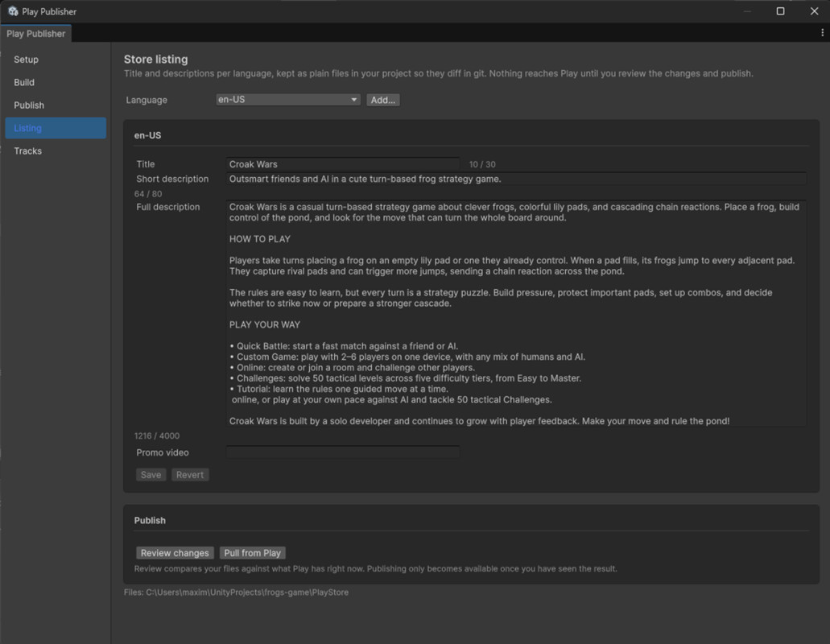The height and width of the screenshot is (644, 830).
Task: Click the Review changes button
Action: click(175, 553)
